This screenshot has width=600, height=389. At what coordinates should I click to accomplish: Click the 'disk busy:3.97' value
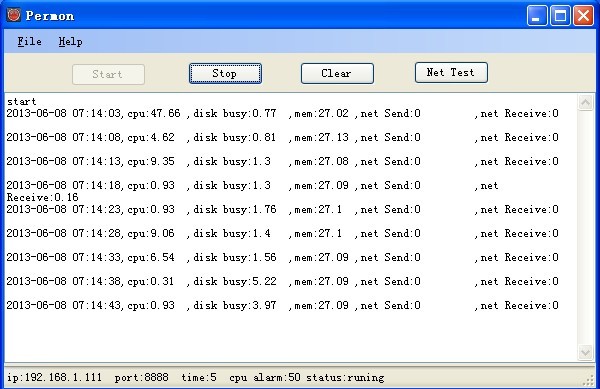pyautogui.click(x=235, y=305)
